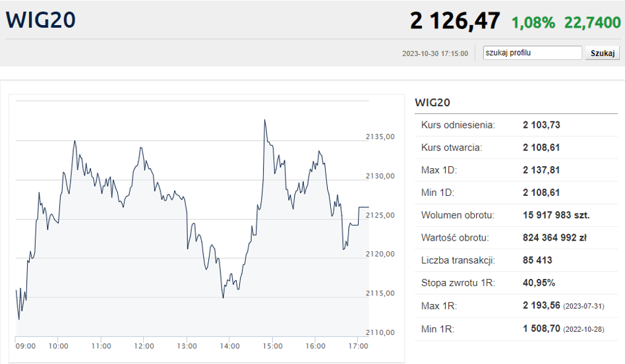Click the 2110,00 price axis label
The width and height of the screenshot is (625, 364).
click(380, 332)
